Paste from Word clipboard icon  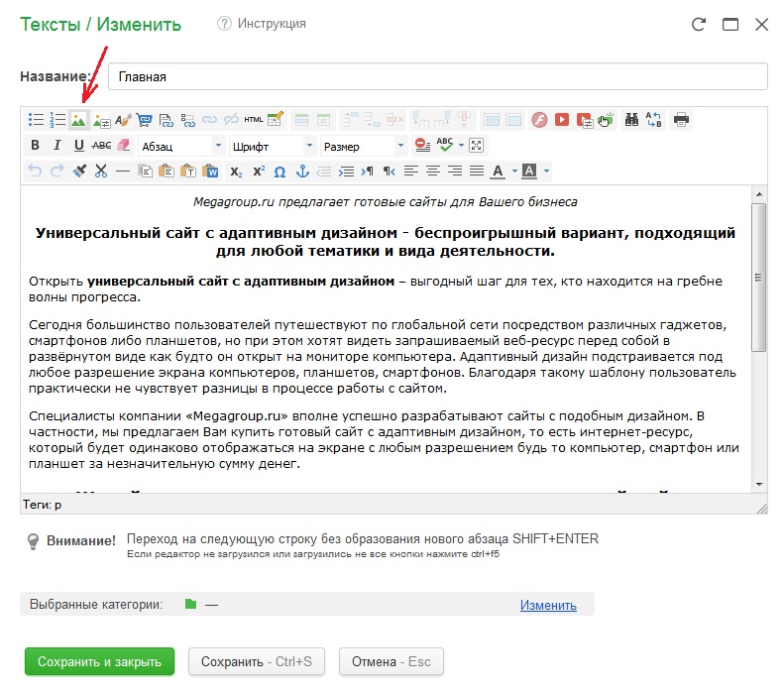click(210, 171)
